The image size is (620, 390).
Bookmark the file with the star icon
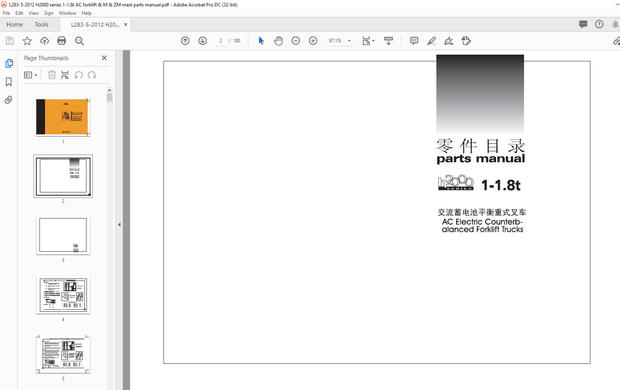pos(27,41)
